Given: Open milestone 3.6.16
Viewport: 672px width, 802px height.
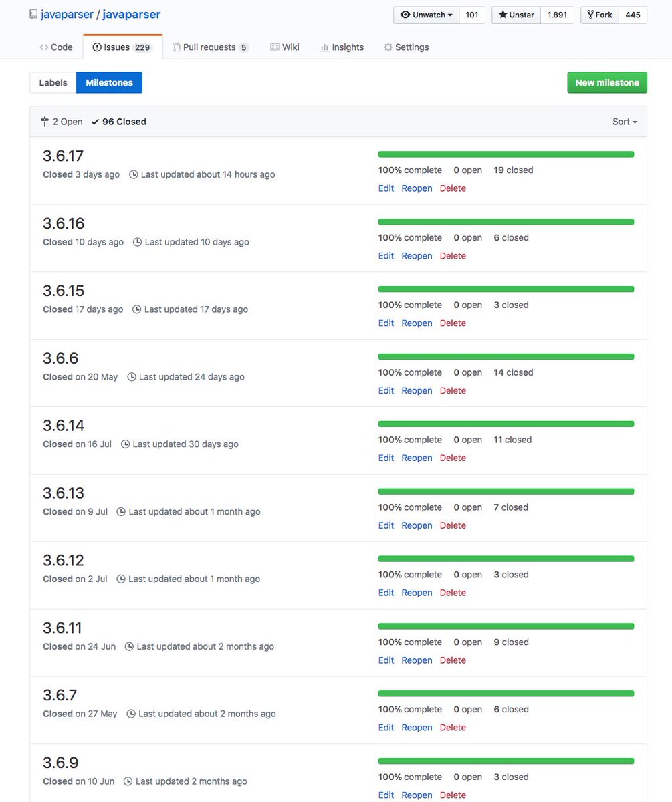Looking at the screenshot, I should [64, 224].
